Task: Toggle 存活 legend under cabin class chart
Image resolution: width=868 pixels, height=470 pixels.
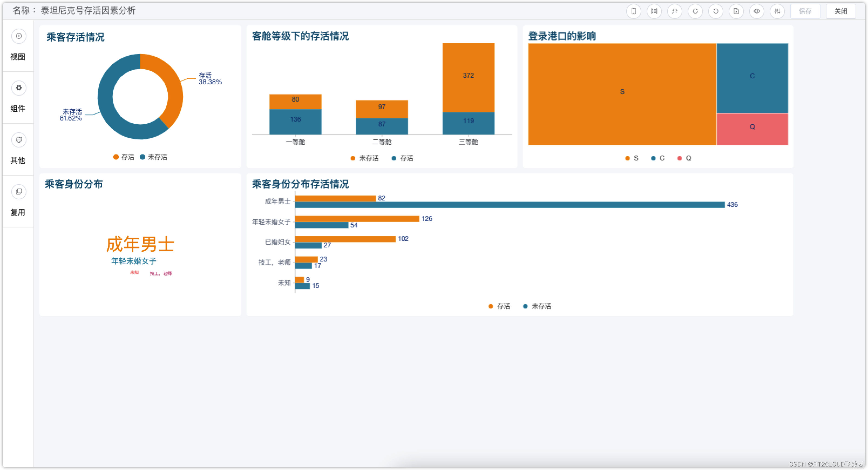Action: 403,159
